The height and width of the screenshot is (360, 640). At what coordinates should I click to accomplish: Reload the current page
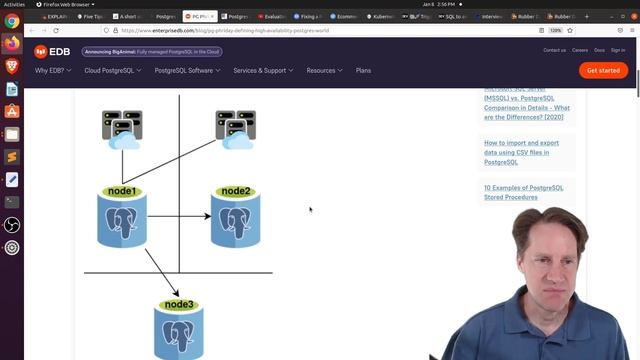point(56,31)
